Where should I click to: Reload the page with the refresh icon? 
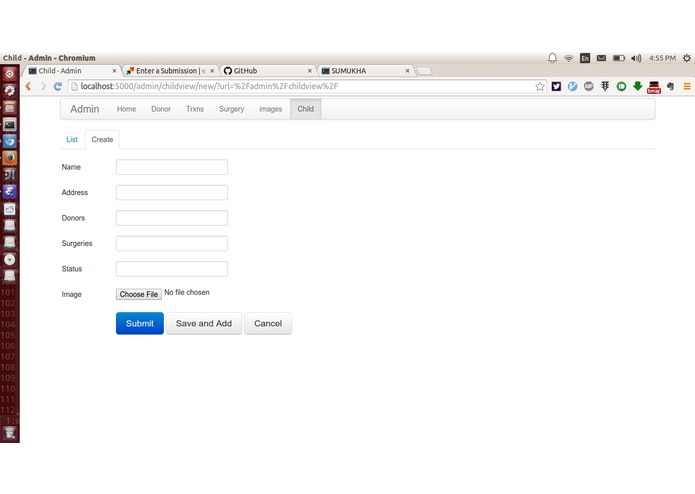coord(58,86)
